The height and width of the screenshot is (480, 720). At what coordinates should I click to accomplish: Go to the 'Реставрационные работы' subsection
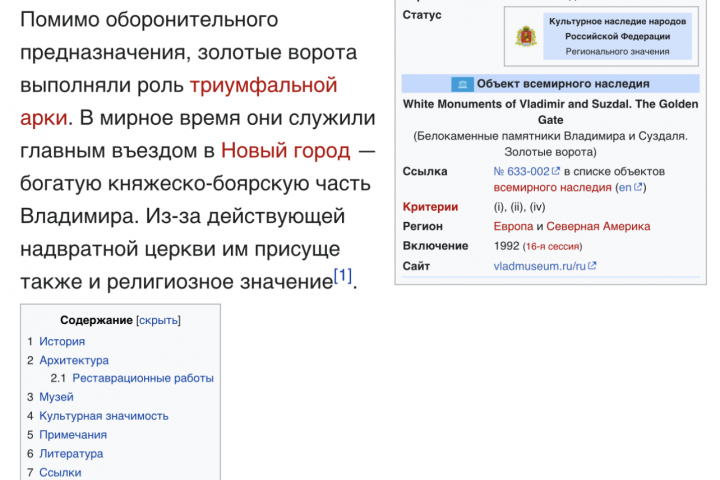[143, 378]
